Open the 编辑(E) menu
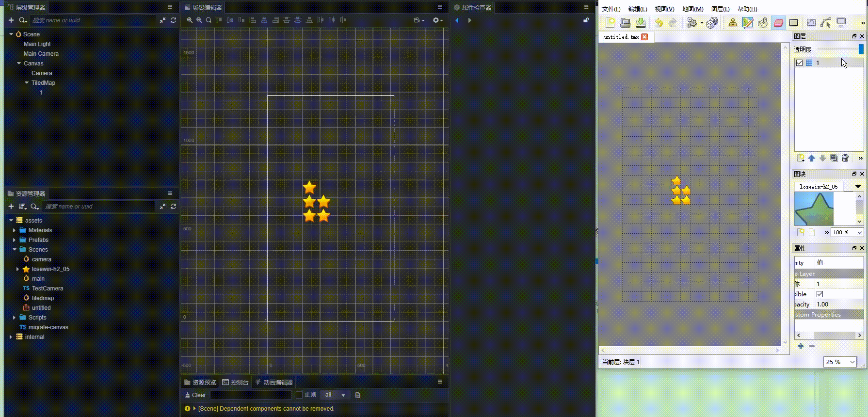This screenshot has height=417, width=868. click(638, 9)
